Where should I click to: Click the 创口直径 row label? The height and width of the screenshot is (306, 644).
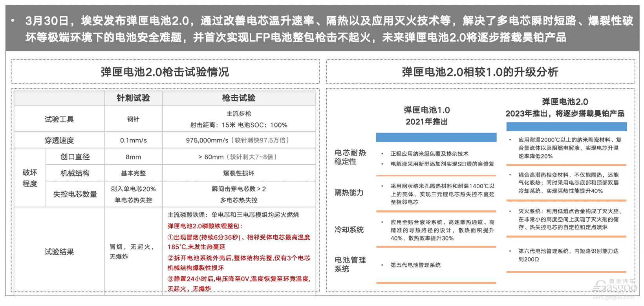pos(75,157)
